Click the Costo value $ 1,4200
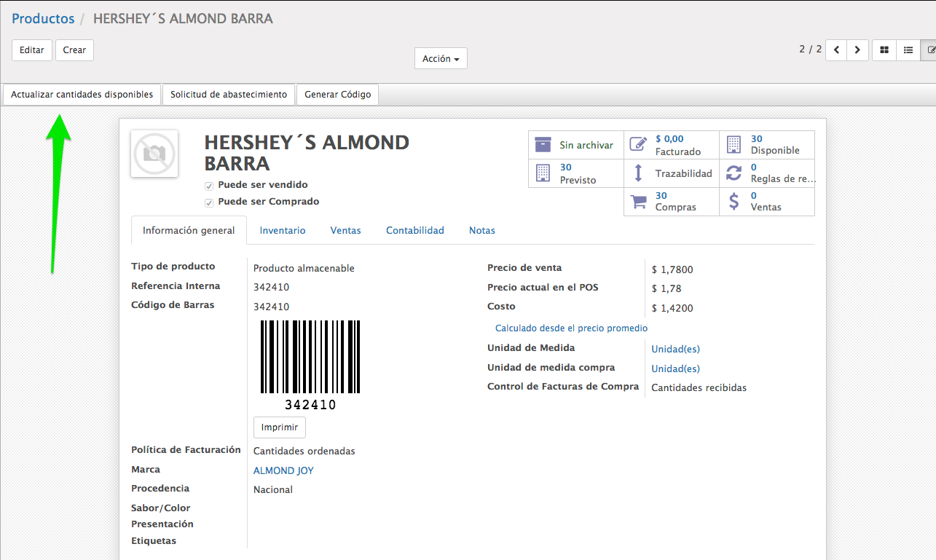 [672, 308]
